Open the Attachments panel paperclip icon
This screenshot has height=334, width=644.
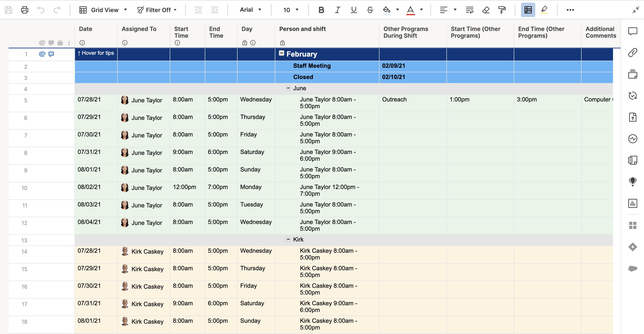pyautogui.click(x=633, y=53)
